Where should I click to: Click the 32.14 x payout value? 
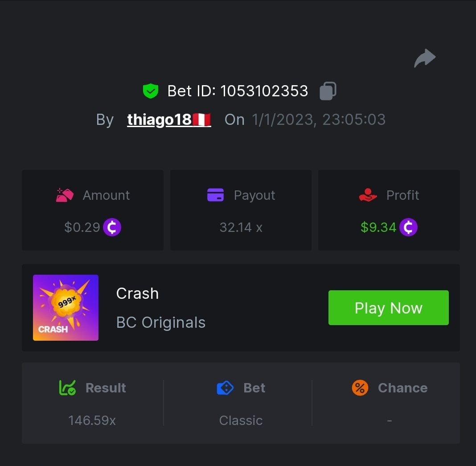click(241, 227)
